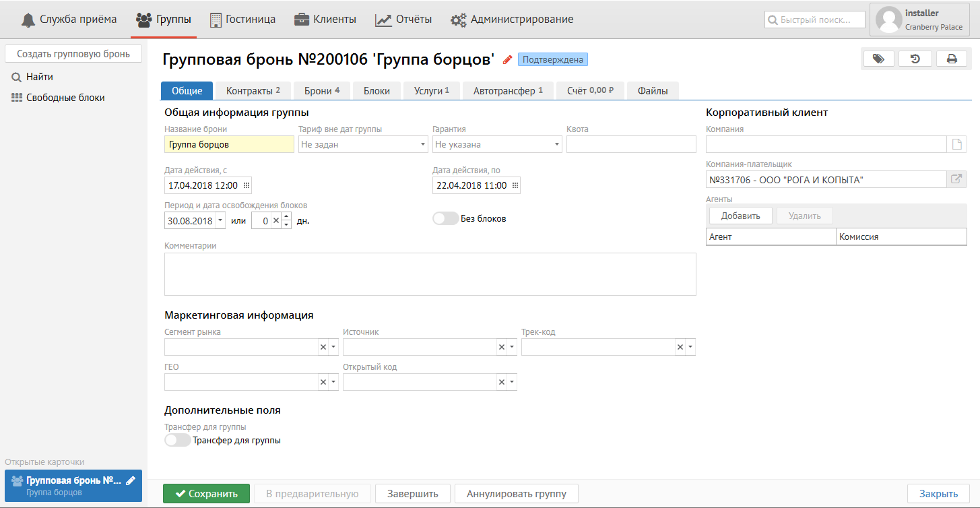Enable the Без блоков switch
The height and width of the screenshot is (508, 980).
click(445, 219)
